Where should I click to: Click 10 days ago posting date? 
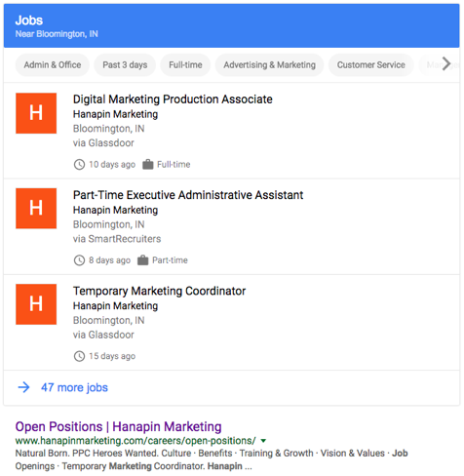[x=112, y=165]
